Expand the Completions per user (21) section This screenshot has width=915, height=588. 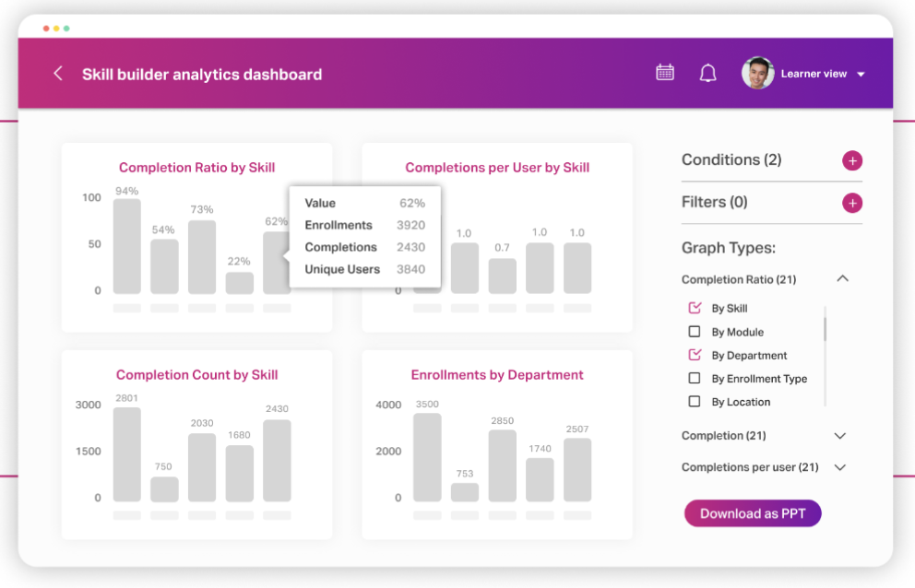[839, 467]
